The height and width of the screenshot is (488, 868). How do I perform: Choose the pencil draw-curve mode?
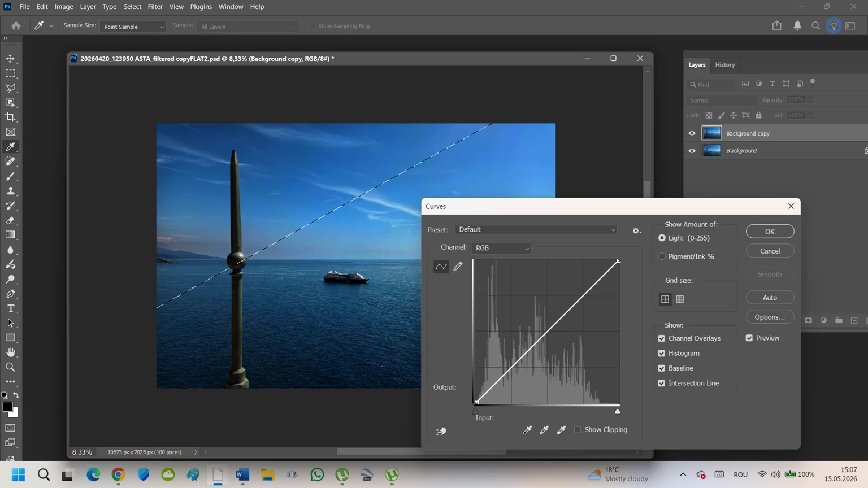458,266
